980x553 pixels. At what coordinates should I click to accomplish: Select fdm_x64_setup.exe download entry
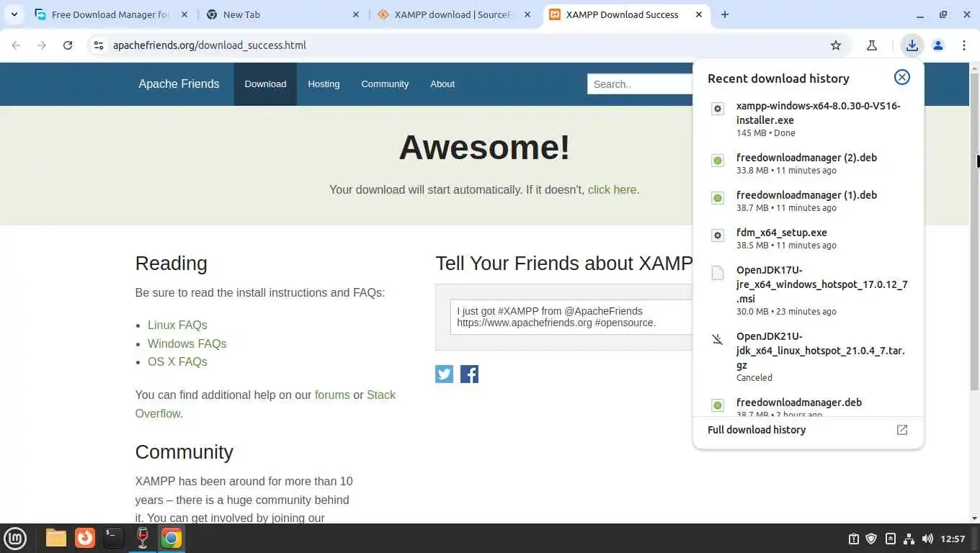pyautogui.click(x=808, y=238)
